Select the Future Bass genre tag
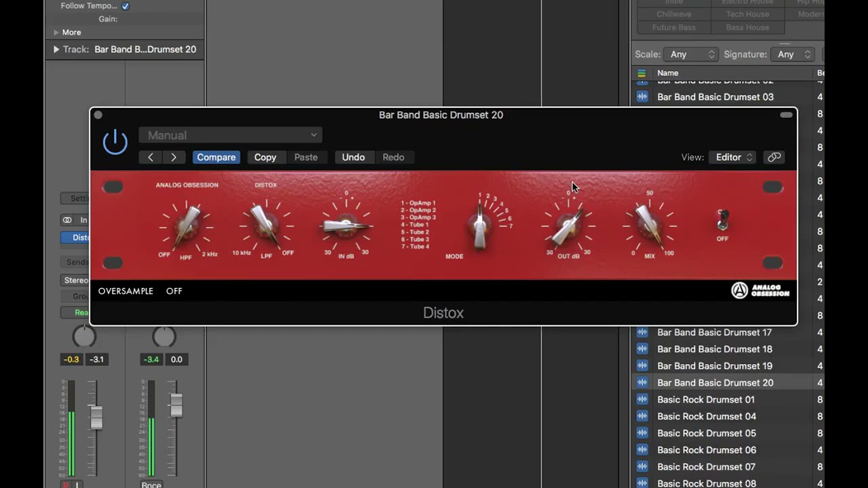This screenshot has height=488, width=868. (x=673, y=28)
